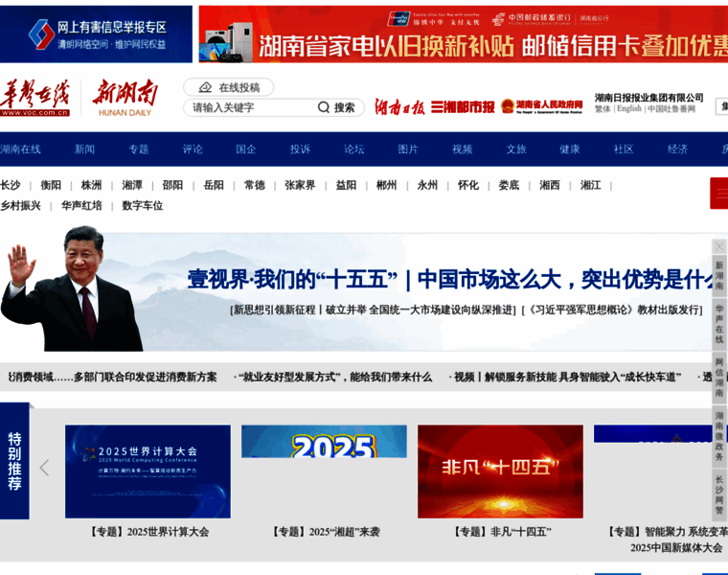Open the 评论 nav item

[x=193, y=149]
